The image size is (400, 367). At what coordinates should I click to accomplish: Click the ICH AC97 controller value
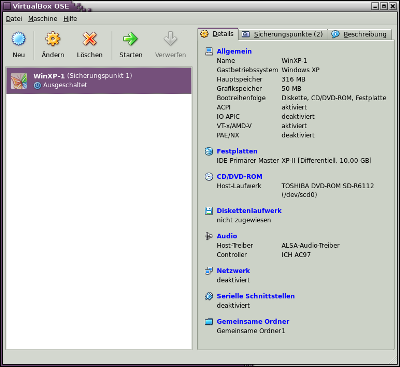point(296,255)
